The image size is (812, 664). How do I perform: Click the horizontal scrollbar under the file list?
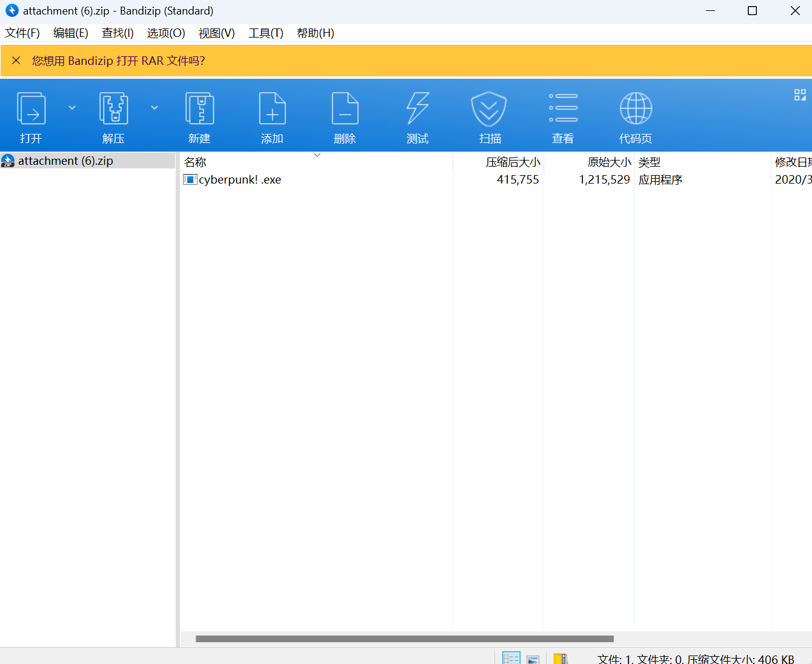tap(405, 639)
